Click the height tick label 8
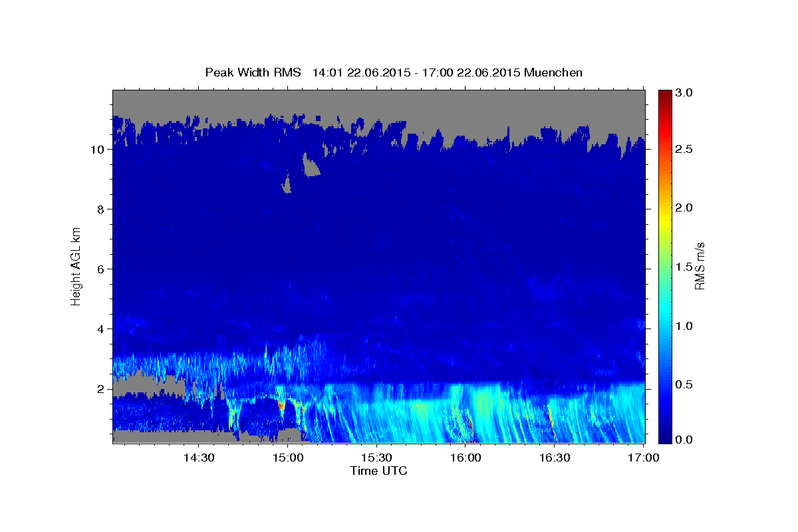The height and width of the screenshot is (532, 798). (100, 209)
